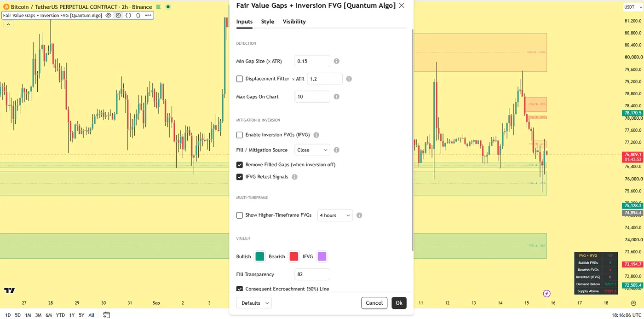Click the purple lightning bolt event icon
The height and width of the screenshot is (319, 644).
tap(546, 293)
